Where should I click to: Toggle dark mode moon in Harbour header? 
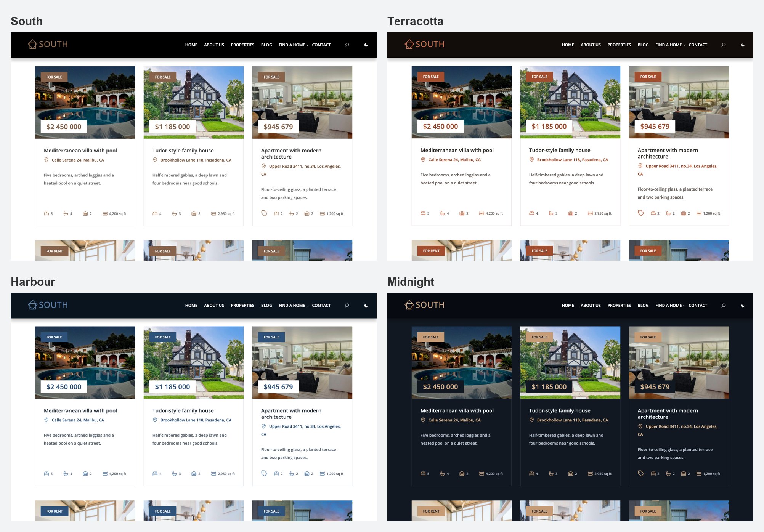click(366, 306)
